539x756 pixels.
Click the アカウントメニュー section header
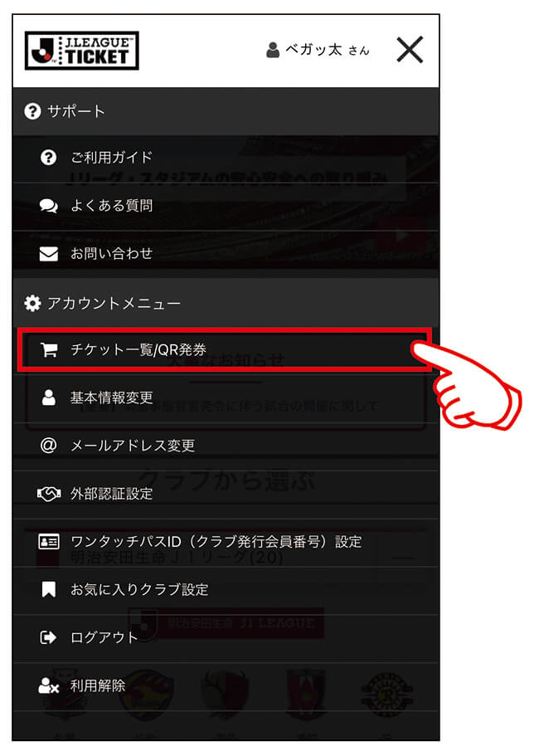coord(226,303)
